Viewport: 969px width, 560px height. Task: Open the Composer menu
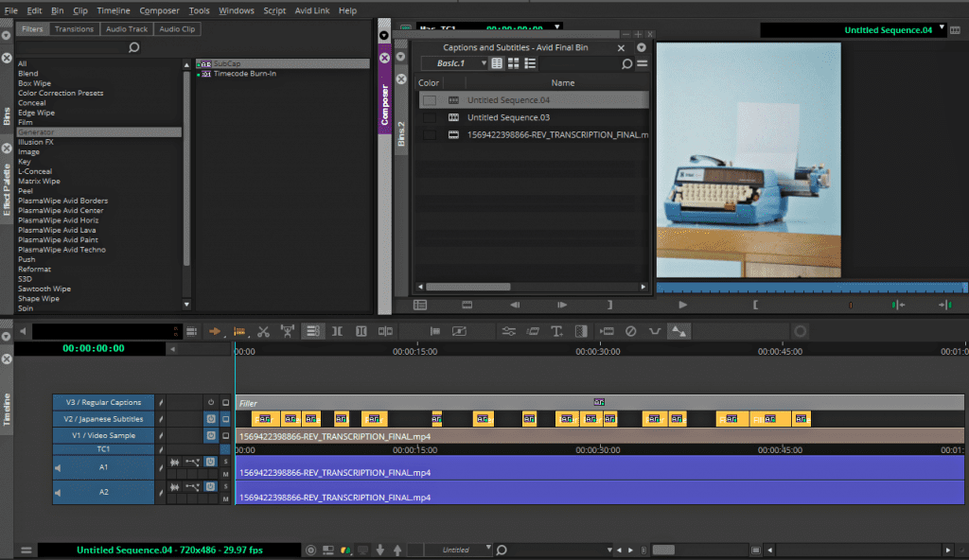click(x=159, y=10)
